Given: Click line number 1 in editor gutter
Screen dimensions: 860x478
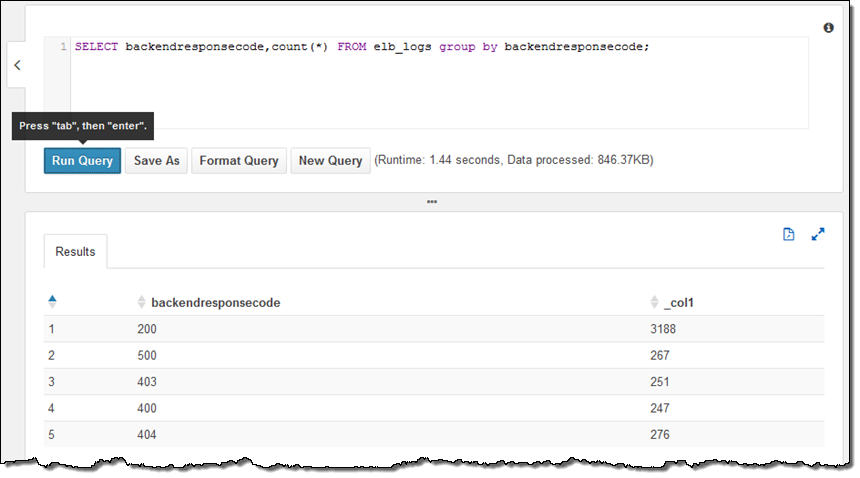Looking at the screenshot, I should 63,47.
